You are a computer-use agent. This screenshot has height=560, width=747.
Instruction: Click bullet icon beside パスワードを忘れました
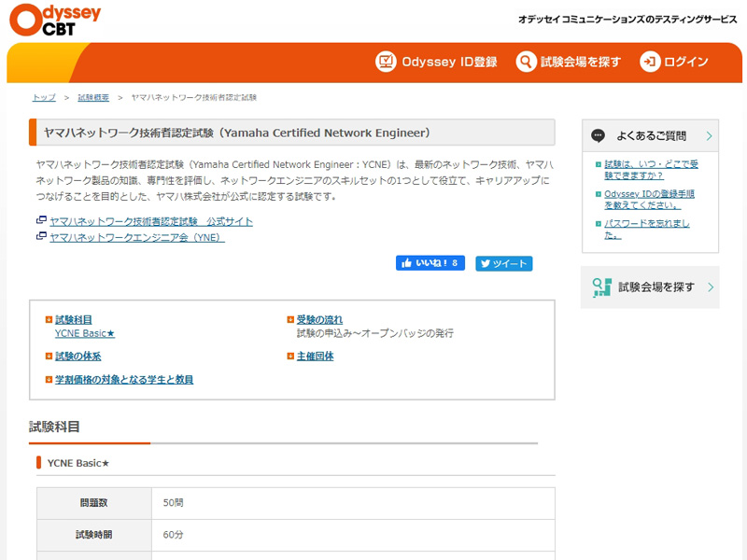click(x=599, y=224)
